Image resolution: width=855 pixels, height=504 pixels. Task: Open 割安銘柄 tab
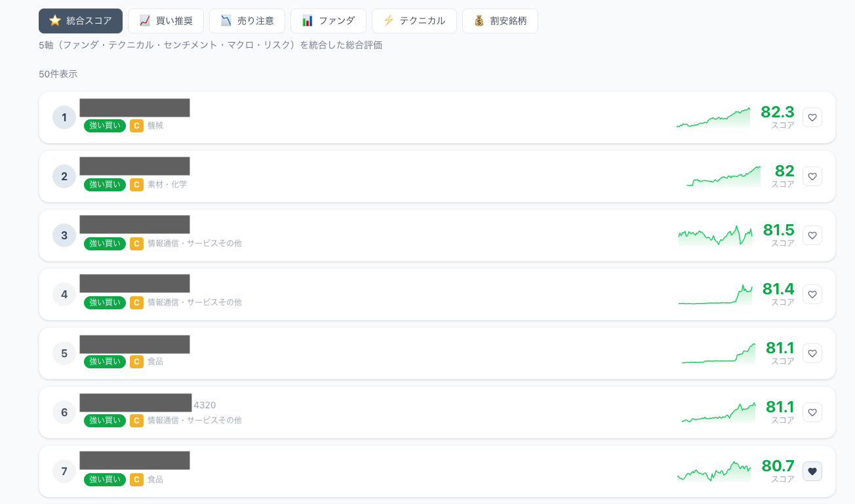point(500,21)
